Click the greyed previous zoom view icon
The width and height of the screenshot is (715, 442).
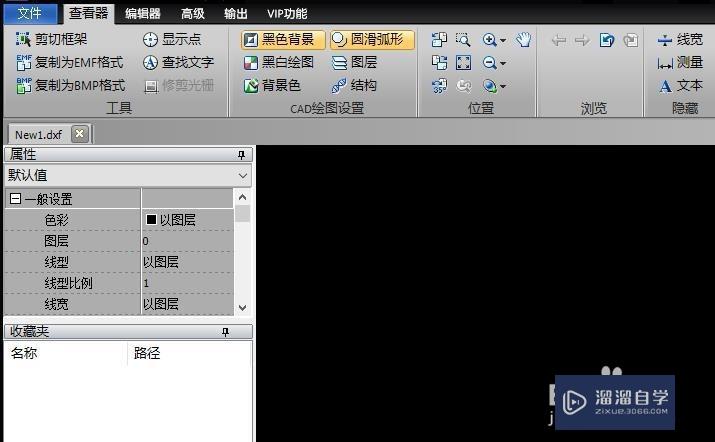[x=463, y=85]
